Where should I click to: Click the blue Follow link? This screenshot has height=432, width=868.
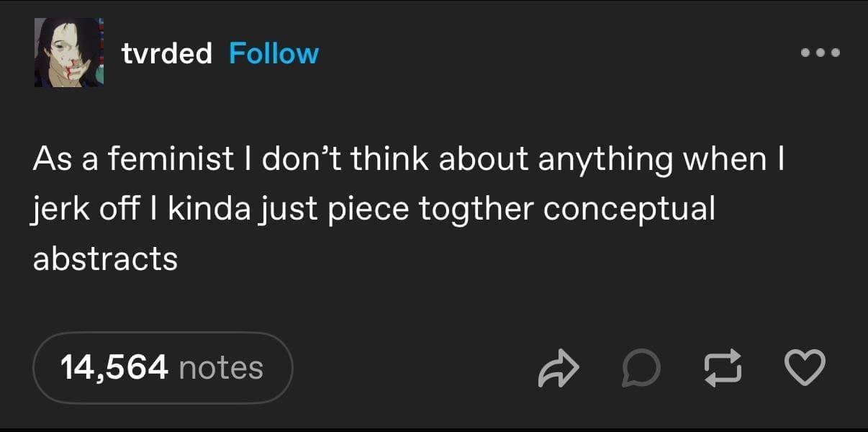pyautogui.click(x=273, y=53)
